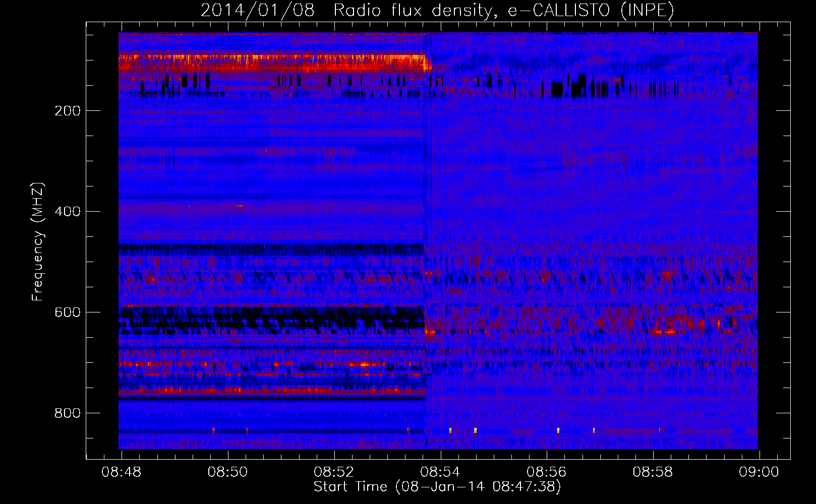Viewport: 816px width, 504px height.
Task: Click the 'Start Time (08-Jan-14 08:47:38)' label
Action: pos(437,487)
